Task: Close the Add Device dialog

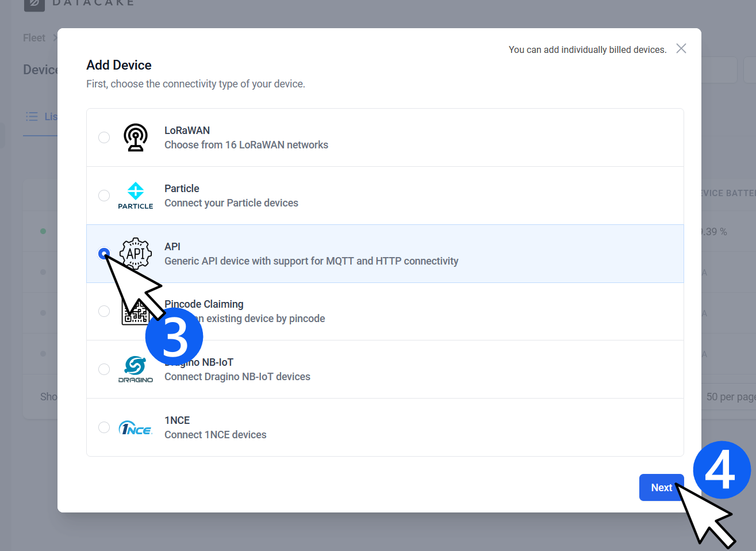Action: coord(681,48)
